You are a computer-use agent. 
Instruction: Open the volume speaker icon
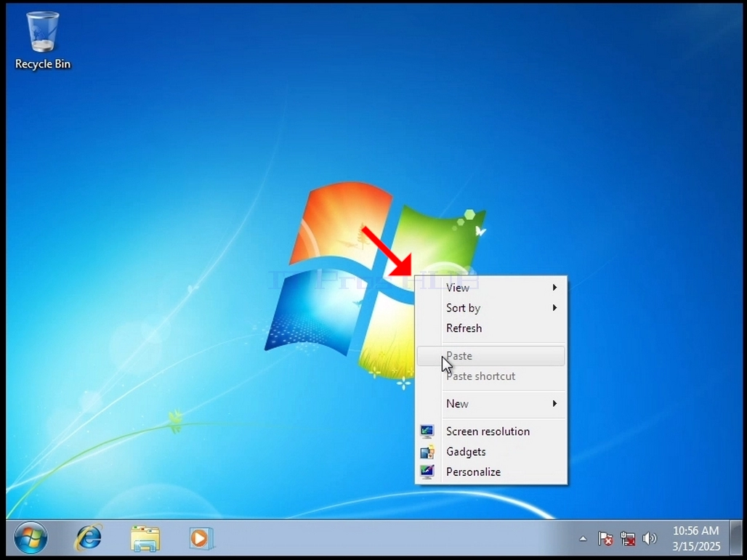pyautogui.click(x=650, y=538)
